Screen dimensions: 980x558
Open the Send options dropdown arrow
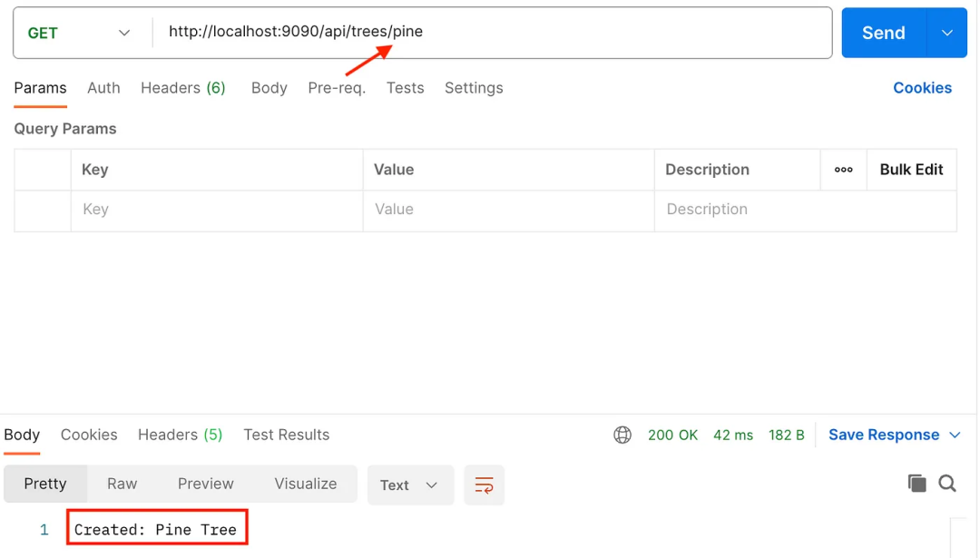946,33
